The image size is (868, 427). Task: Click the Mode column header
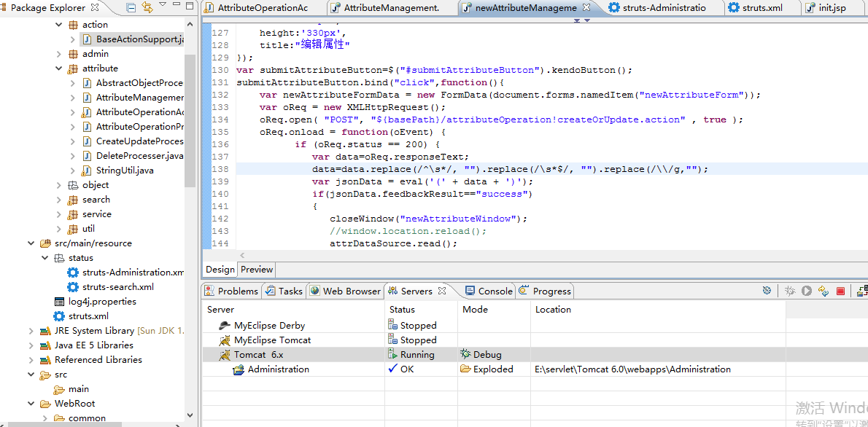tap(495, 310)
